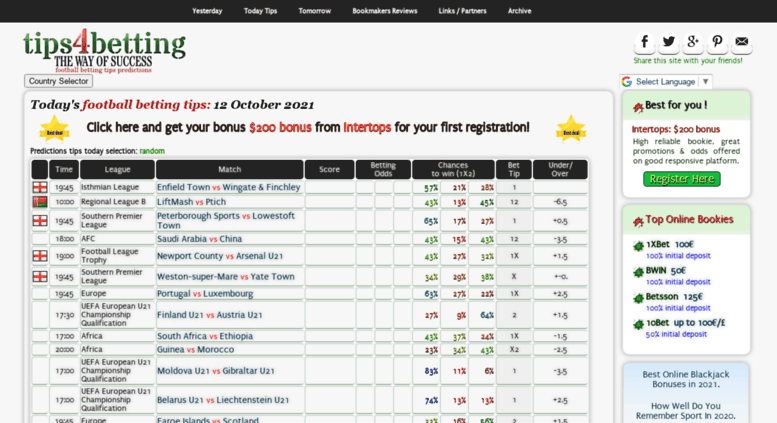Click Isthmian League cell
The height and width of the screenshot is (423, 777).
tap(117, 187)
